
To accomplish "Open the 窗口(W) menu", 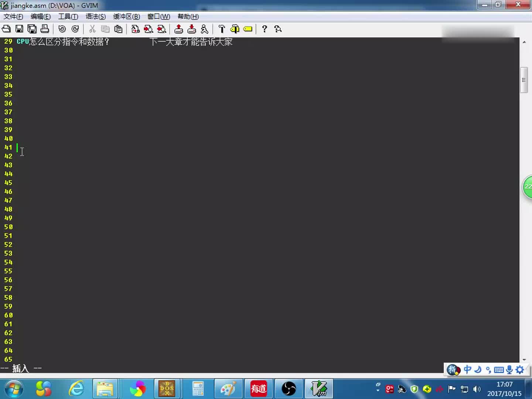I will pos(159,17).
